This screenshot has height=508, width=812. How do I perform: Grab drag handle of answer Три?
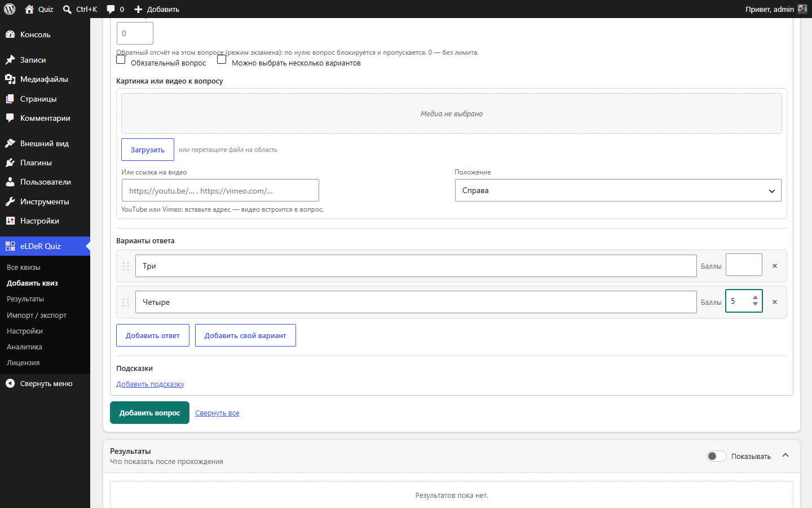click(x=126, y=266)
